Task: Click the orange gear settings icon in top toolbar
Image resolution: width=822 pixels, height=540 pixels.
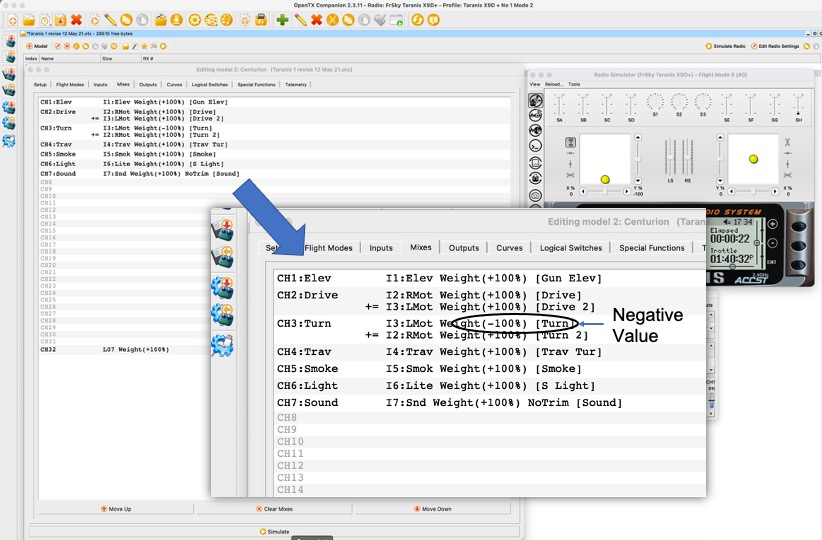Action: [194, 20]
